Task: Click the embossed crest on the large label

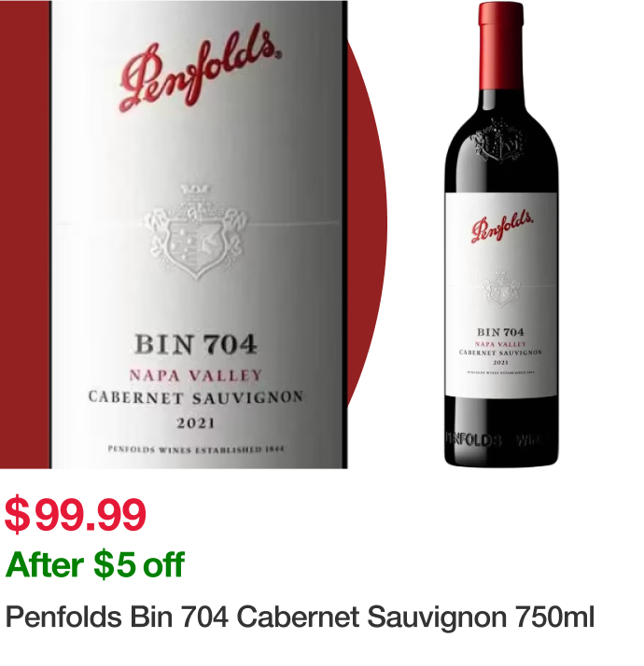Action: pyautogui.click(x=196, y=231)
